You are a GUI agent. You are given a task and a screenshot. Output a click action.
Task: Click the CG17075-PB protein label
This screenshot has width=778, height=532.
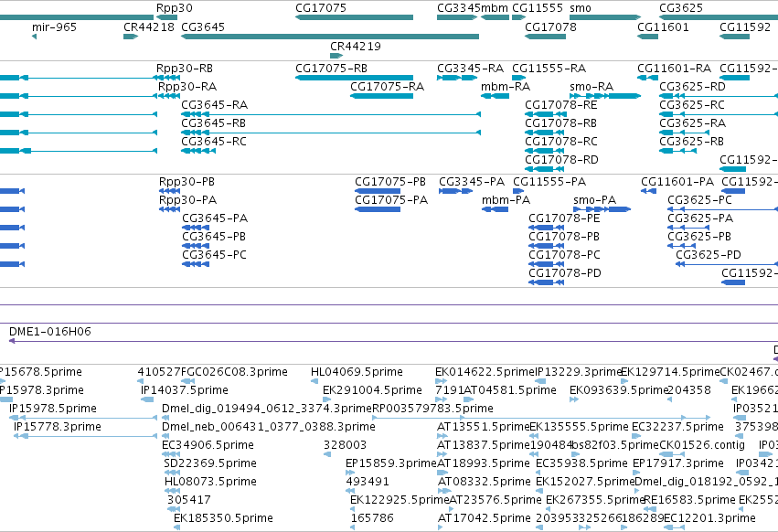[390, 182]
